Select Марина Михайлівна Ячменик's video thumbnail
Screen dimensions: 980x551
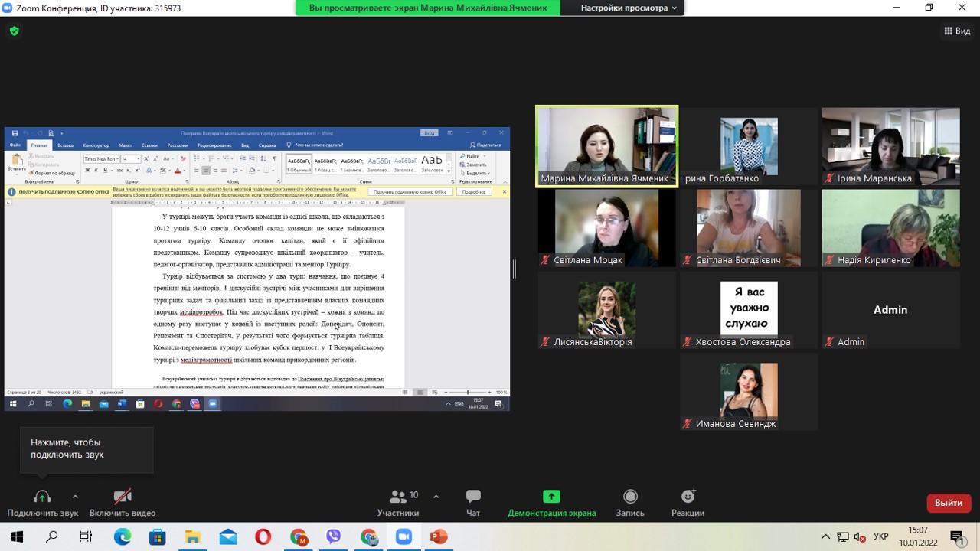coord(606,145)
